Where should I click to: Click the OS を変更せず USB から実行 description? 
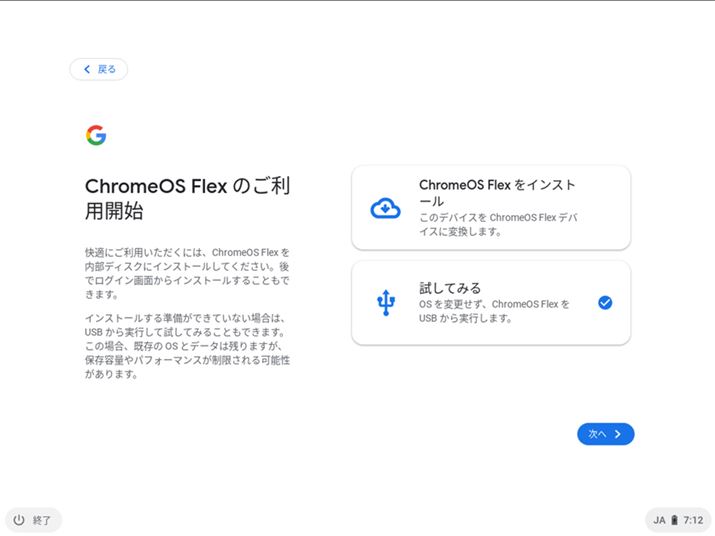494,311
